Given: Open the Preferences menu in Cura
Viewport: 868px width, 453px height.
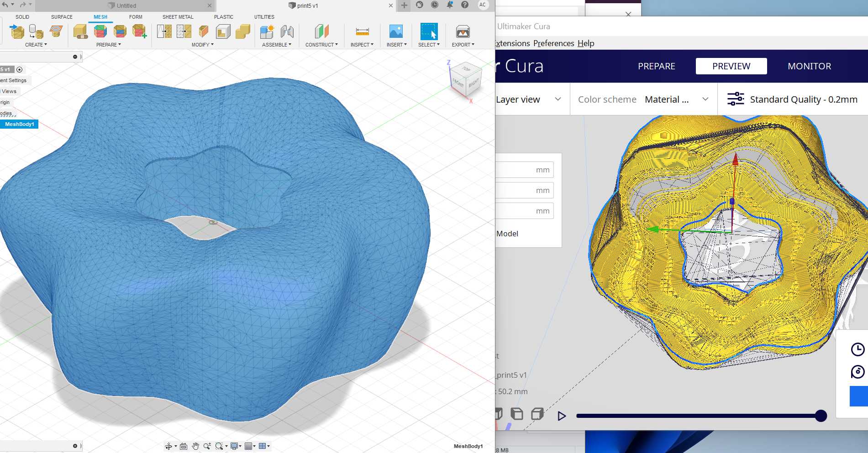Looking at the screenshot, I should [554, 43].
